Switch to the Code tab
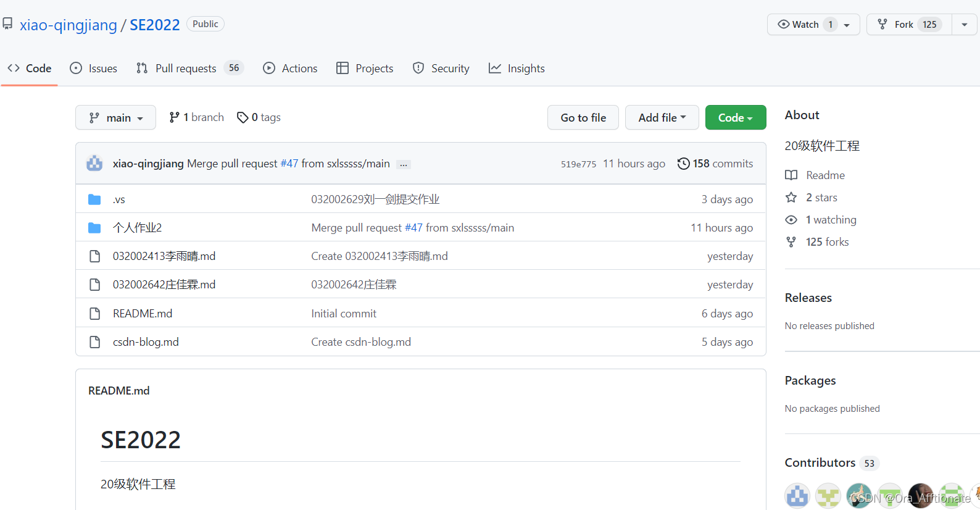The width and height of the screenshot is (980, 510). point(30,69)
